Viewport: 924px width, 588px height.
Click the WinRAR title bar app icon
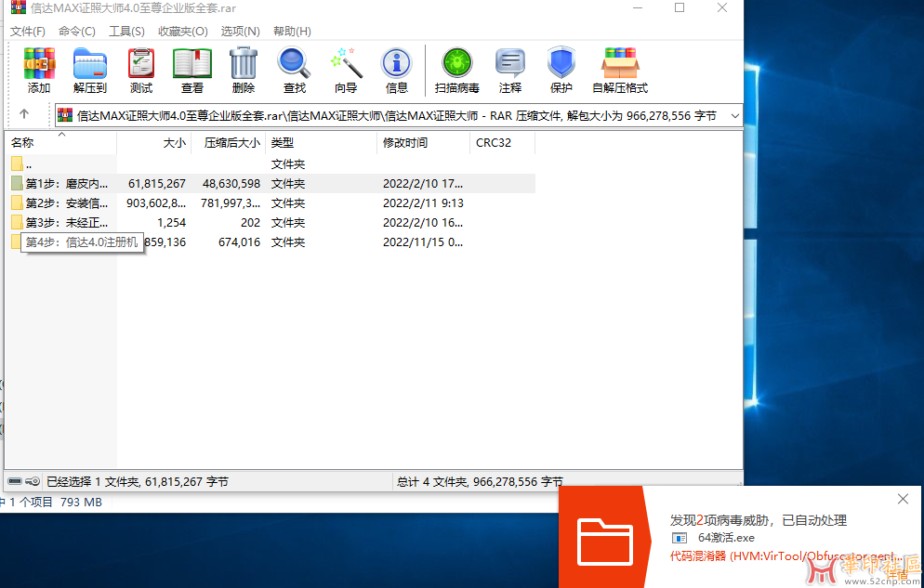(19, 7)
